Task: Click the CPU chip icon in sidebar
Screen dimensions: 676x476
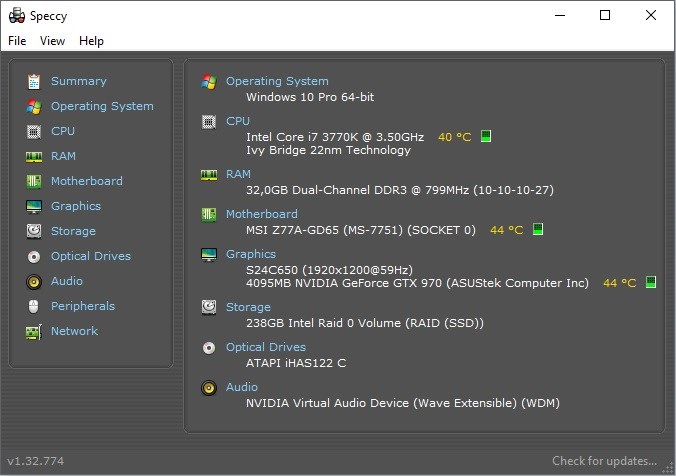Action: [x=34, y=132]
